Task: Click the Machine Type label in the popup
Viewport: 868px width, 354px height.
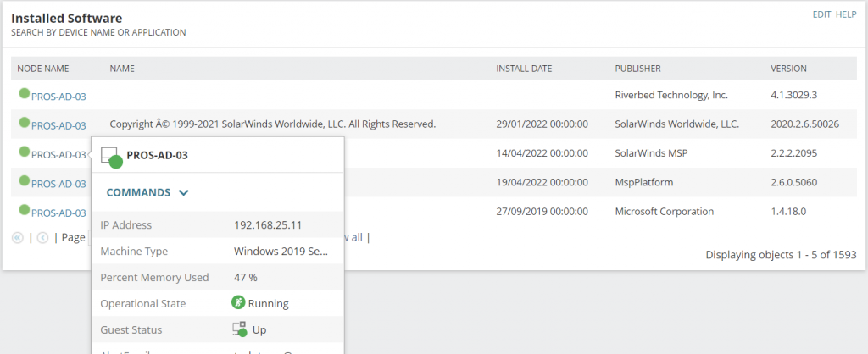Action: [x=134, y=252]
